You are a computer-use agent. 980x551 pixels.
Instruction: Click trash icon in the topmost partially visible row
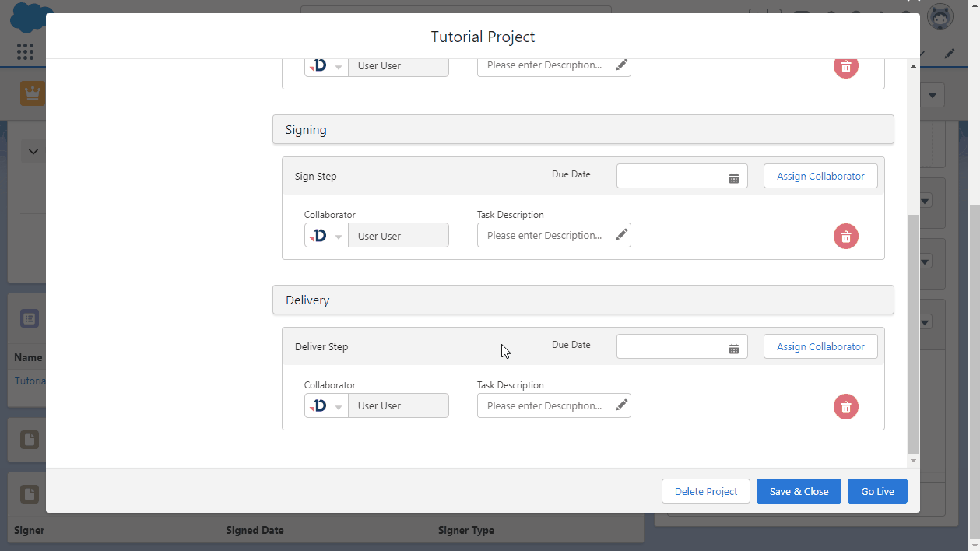coord(845,66)
